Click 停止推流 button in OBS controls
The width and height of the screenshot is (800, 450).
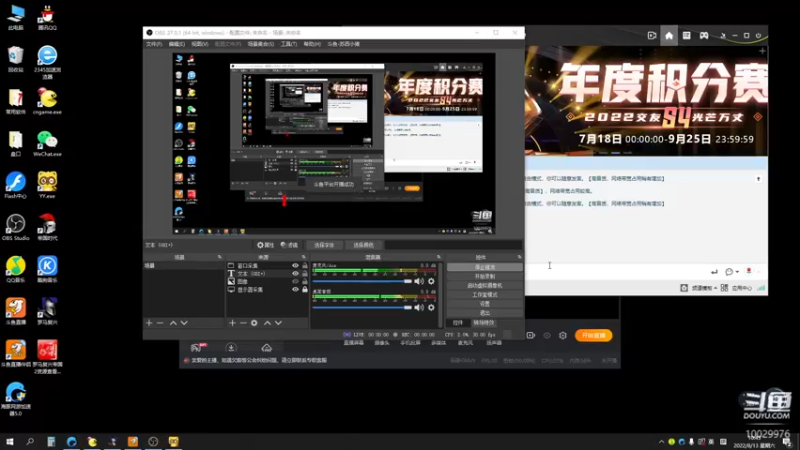(485, 267)
